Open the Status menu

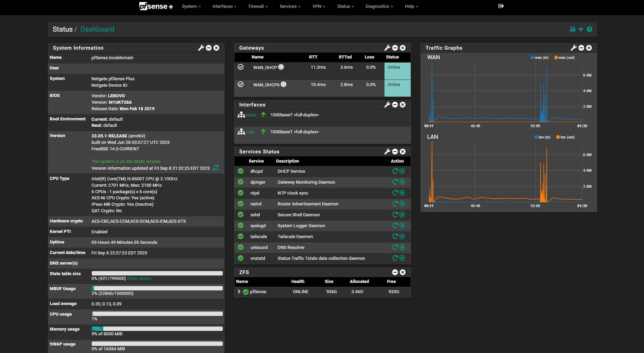(345, 6)
